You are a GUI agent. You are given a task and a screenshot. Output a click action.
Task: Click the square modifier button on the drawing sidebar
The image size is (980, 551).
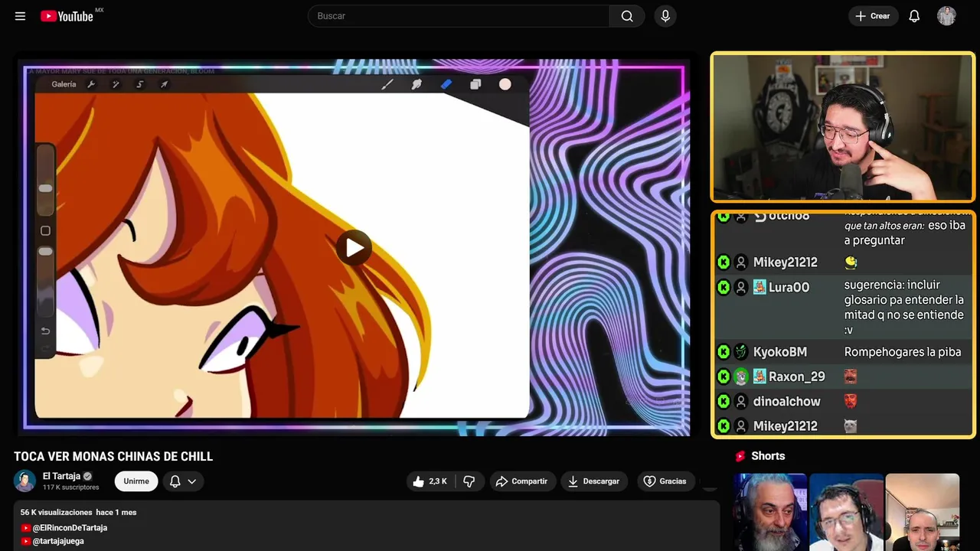pyautogui.click(x=45, y=230)
